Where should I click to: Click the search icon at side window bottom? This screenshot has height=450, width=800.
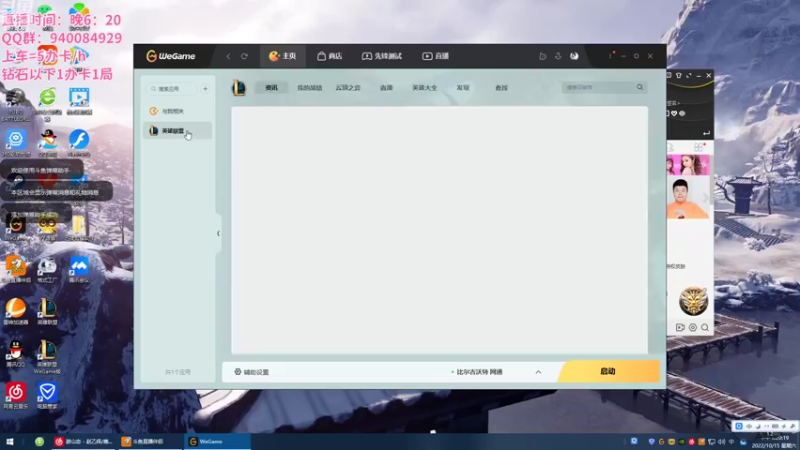click(705, 328)
